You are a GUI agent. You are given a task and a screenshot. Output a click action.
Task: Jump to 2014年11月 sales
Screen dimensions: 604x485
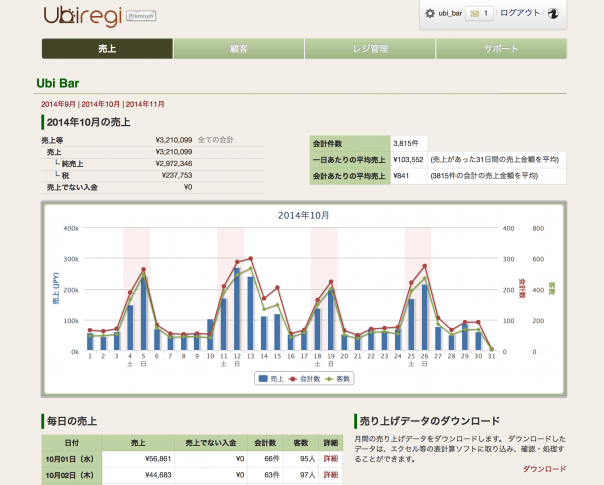click(145, 104)
